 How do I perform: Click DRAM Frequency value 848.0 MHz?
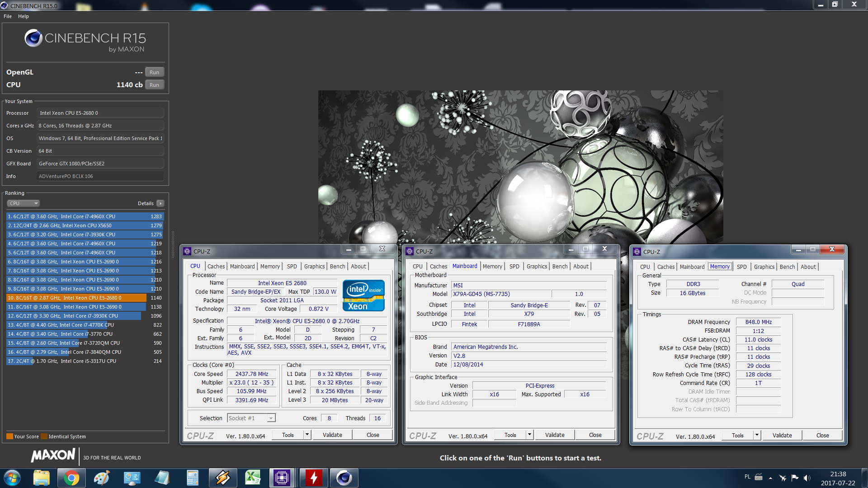pos(758,322)
